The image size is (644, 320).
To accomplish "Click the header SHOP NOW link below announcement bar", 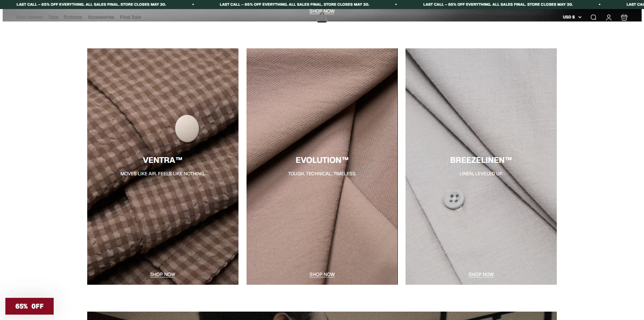I will (x=322, y=11).
